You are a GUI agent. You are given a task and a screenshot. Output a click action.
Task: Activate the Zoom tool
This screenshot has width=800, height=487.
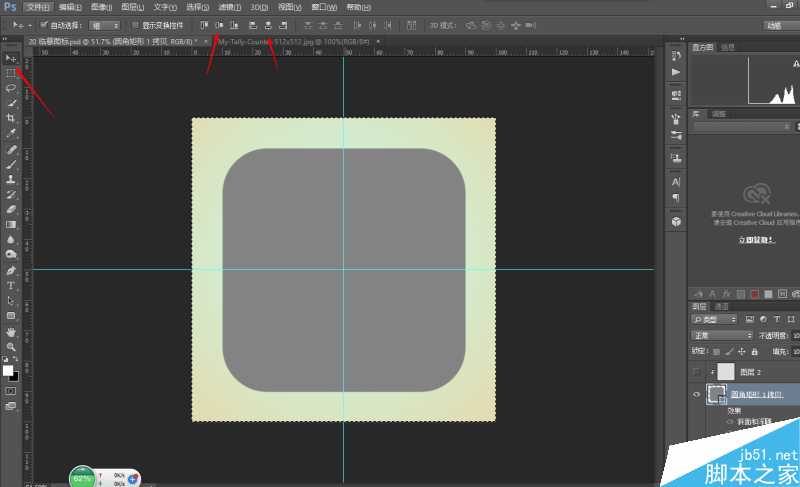click(11, 346)
